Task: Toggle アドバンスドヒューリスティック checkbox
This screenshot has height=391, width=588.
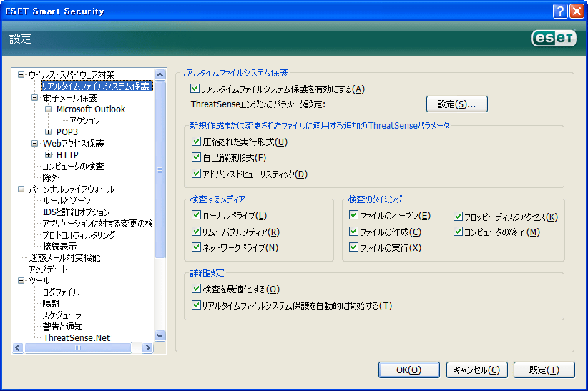Action: coord(196,174)
